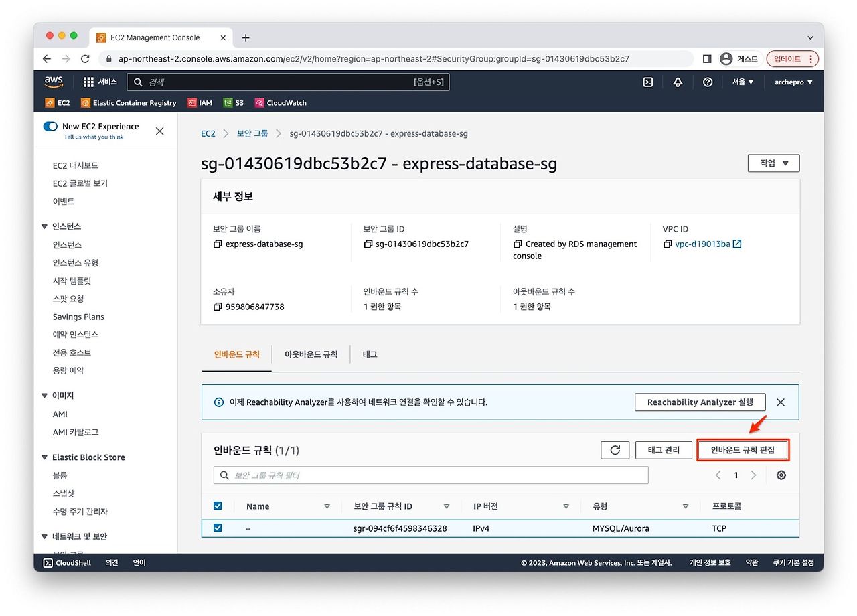Viewport: 857px width, 616px height.
Task: Open the 작업 actions dropdown
Action: 773,163
